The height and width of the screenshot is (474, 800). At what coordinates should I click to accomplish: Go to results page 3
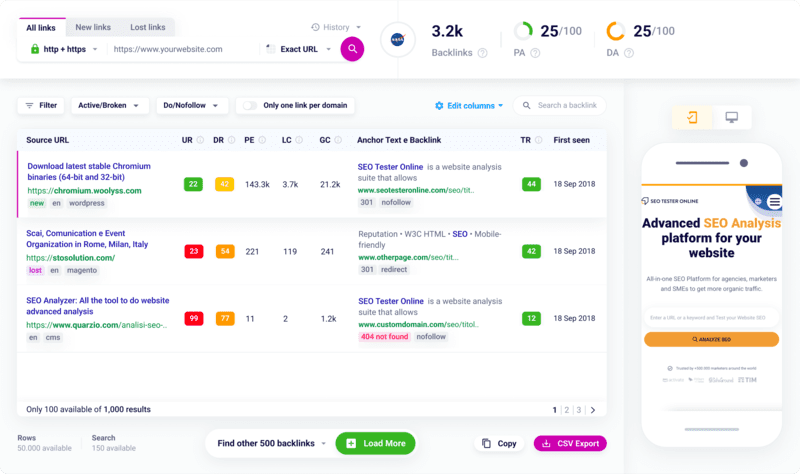[x=579, y=410]
